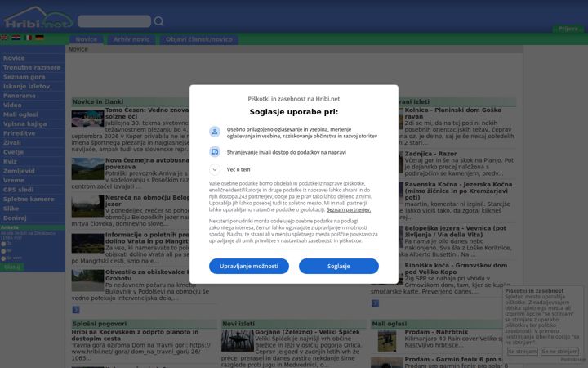Image resolution: width=588 pixels, height=368 pixels.
Task: Submit poll with the Glasuj button
Action: tap(12, 267)
